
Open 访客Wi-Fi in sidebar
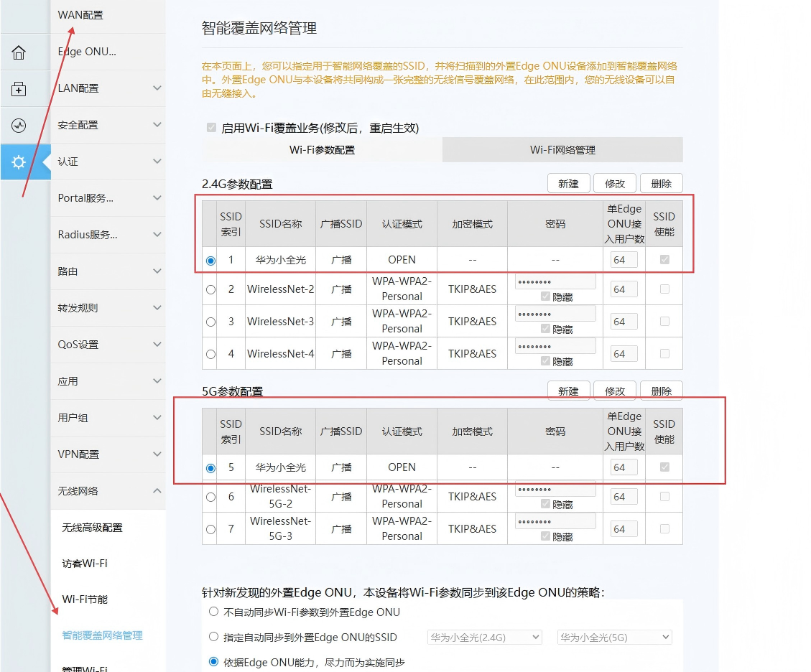coord(85,564)
